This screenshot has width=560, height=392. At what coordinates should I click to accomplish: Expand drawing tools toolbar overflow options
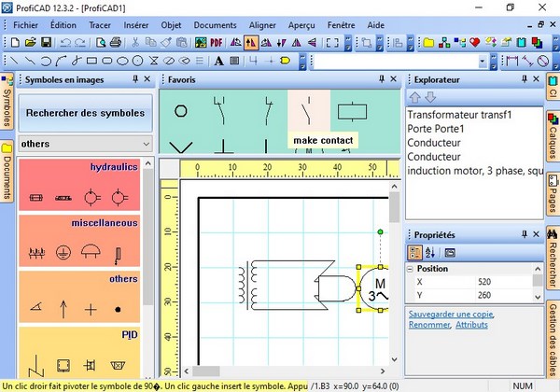[x=302, y=61]
